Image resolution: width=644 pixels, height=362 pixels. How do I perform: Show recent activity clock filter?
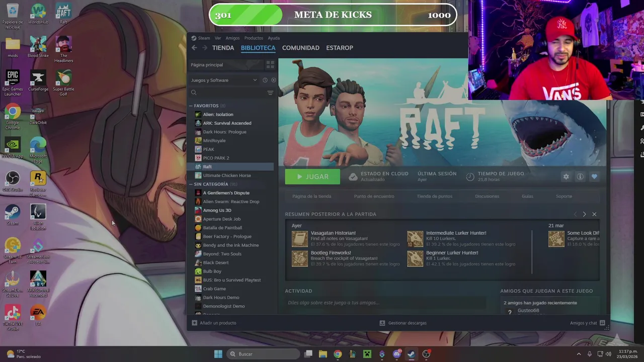pyautogui.click(x=265, y=80)
